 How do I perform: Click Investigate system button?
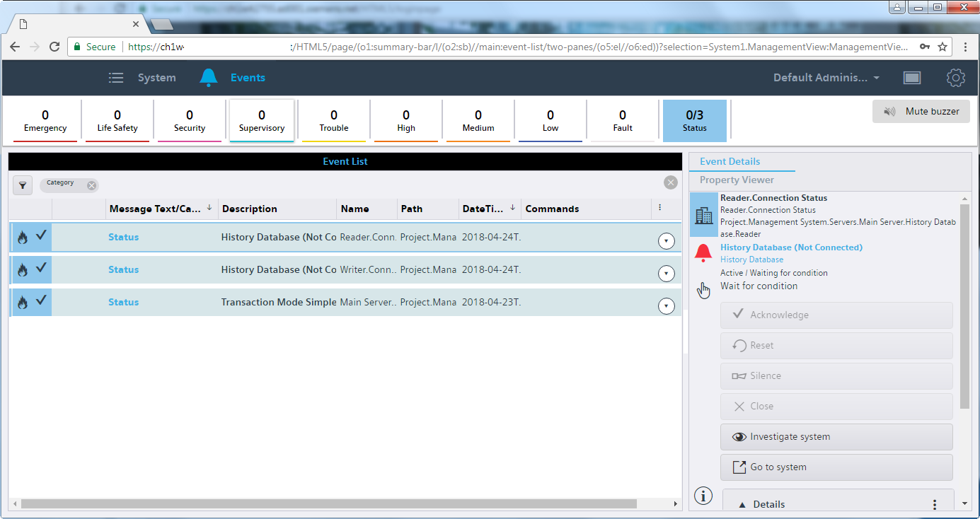(x=836, y=437)
